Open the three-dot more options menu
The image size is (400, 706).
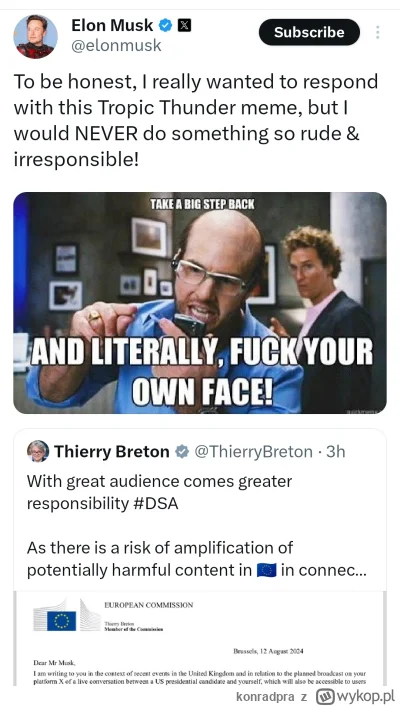click(377, 32)
